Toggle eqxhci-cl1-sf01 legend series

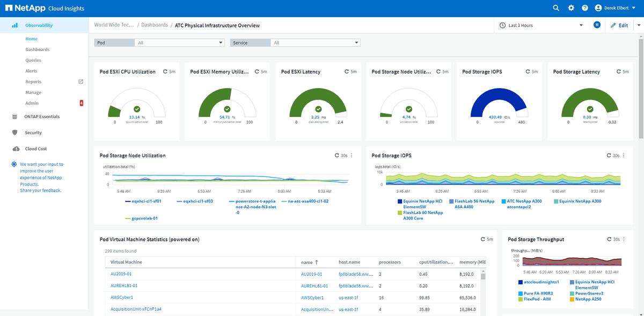click(x=147, y=201)
